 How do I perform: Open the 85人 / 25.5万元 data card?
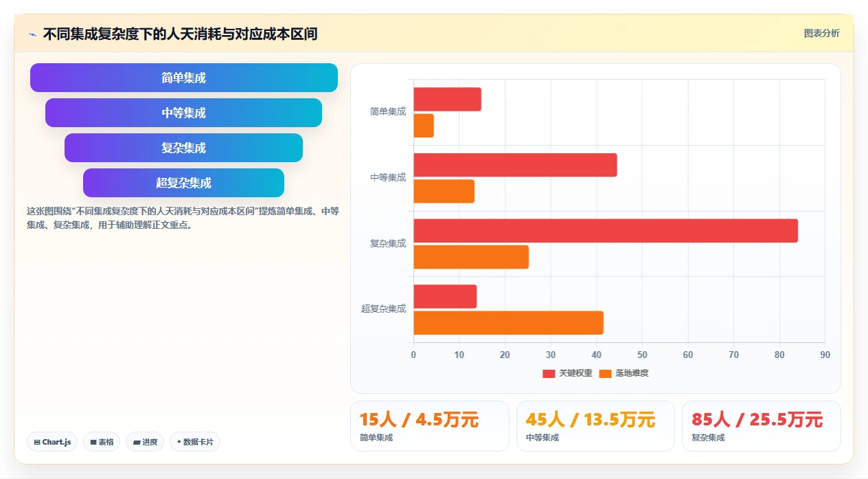762,426
